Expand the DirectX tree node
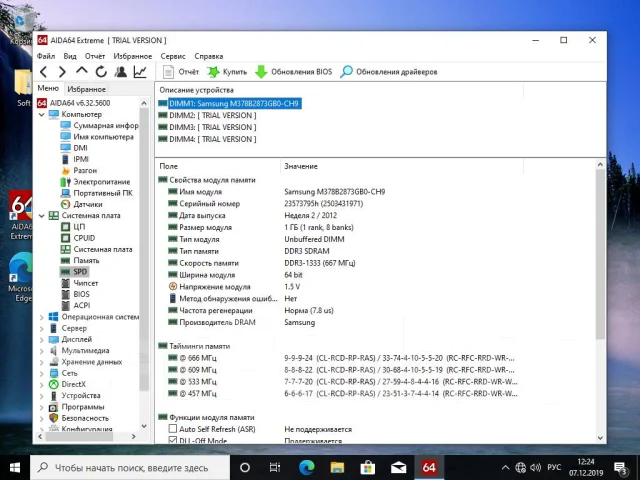The image size is (640, 480). (x=42, y=384)
